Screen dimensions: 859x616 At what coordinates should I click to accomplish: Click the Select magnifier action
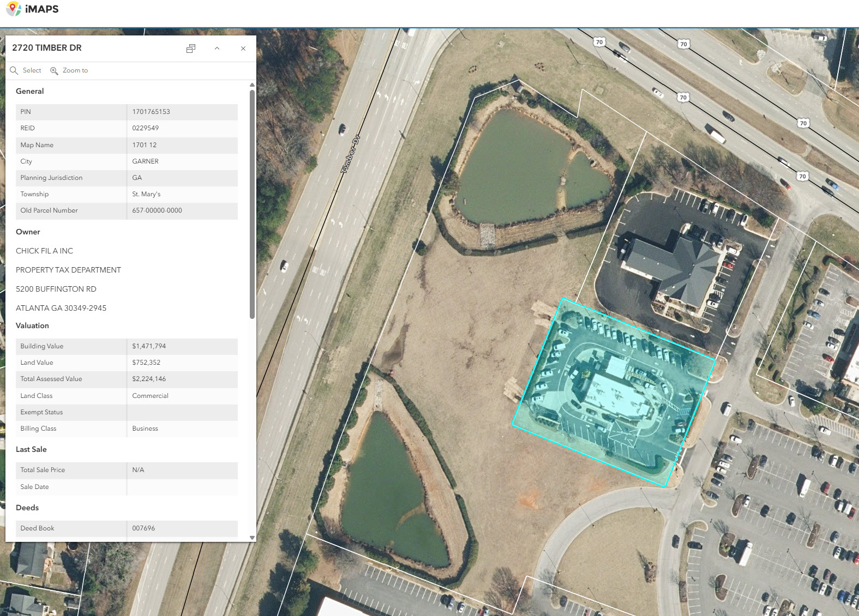click(x=26, y=70)
